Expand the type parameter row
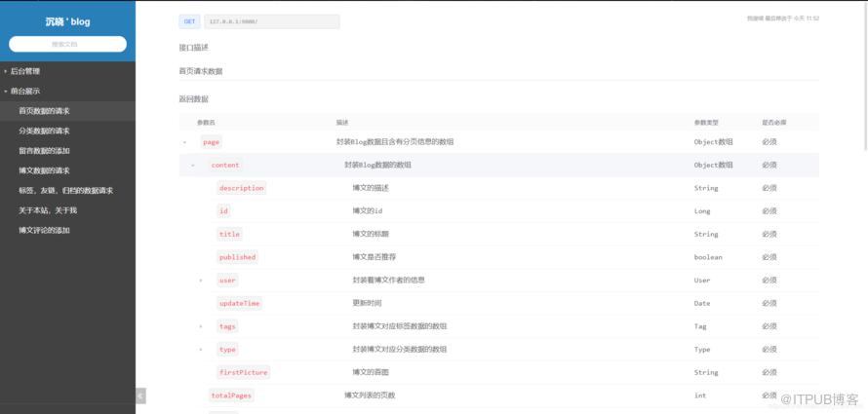Image resolution: width=868 pixels, height=414 pixels. pyautogui.click(x=201, y=350)
